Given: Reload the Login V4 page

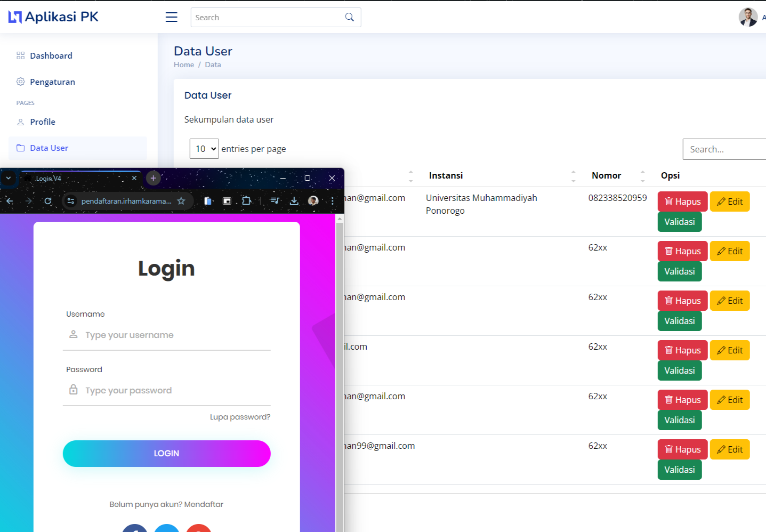Looking at the screenshot, I should (x=48, y=201).
